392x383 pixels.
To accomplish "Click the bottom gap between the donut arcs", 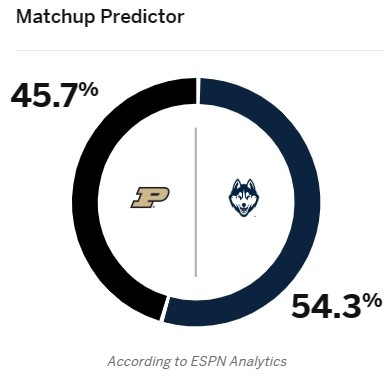I will pyautogui.click(x=165, y=309).
